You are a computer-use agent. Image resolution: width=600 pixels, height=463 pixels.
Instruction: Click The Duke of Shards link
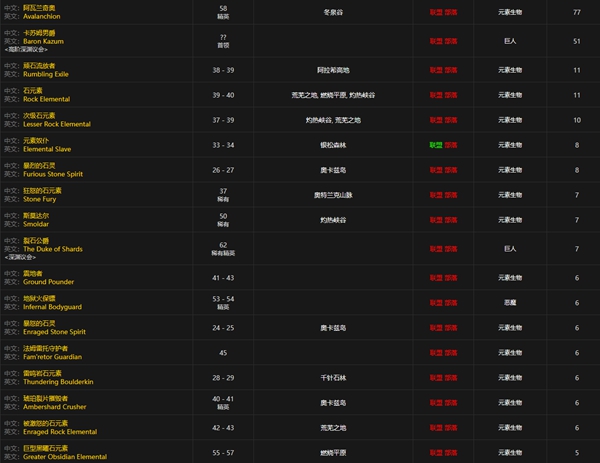pyautogui.click(x=55, y=248)
